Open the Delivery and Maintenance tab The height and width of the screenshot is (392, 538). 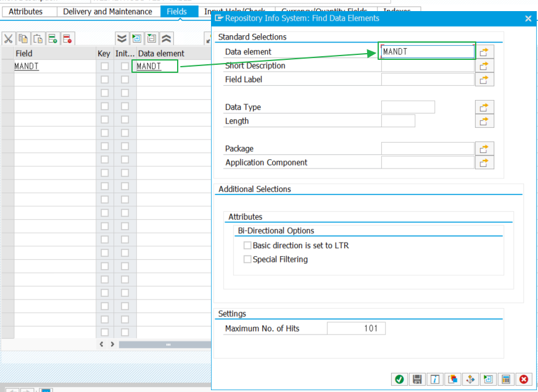pyautogui.click(x=107, y=12)
